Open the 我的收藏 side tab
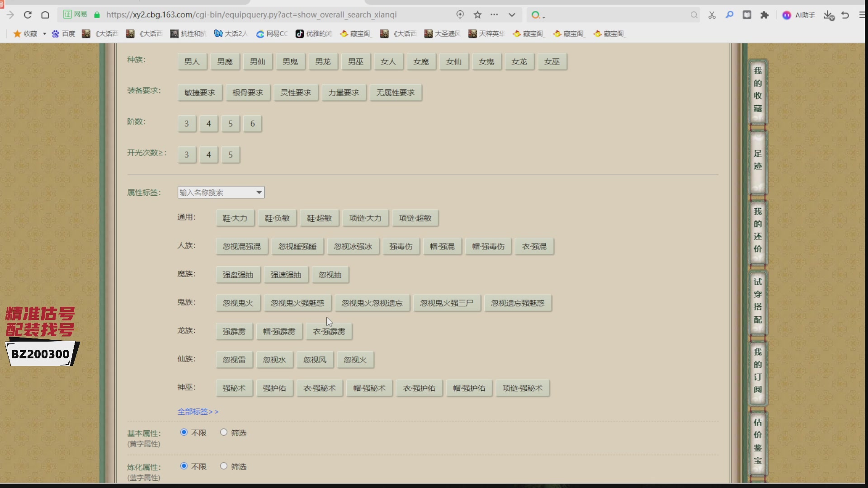The width and height of the screenshot is (868, 488). coord(758,90)
